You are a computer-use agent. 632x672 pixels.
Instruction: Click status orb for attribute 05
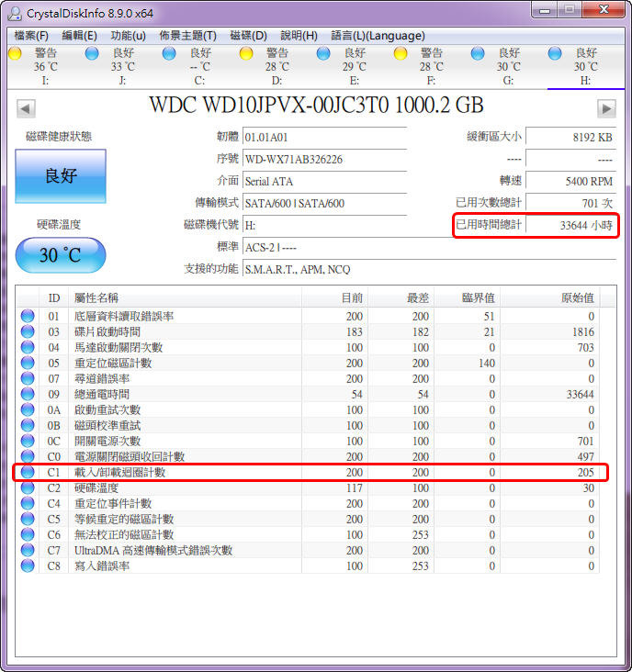click(28, 363)
